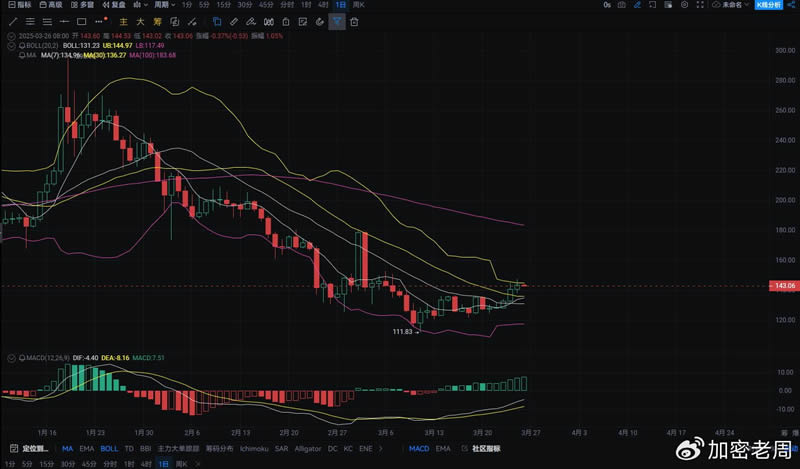Open the 周期 period dropdown
Screen dimensions: 800x469
(165, 5)
